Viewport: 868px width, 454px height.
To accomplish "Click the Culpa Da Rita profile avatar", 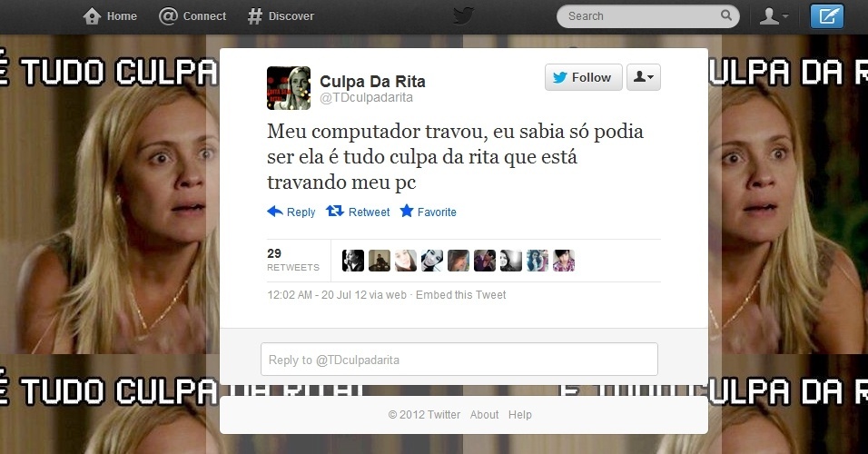I will 289,88.
